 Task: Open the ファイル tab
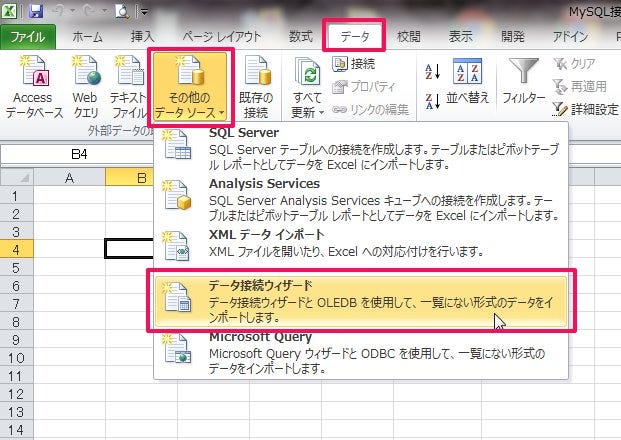(28, 37)
